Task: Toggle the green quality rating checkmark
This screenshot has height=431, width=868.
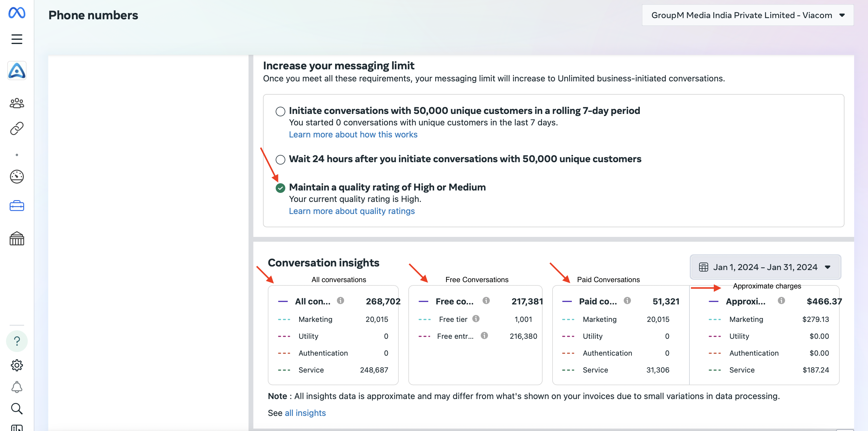Action: click(x=280, y=188)
